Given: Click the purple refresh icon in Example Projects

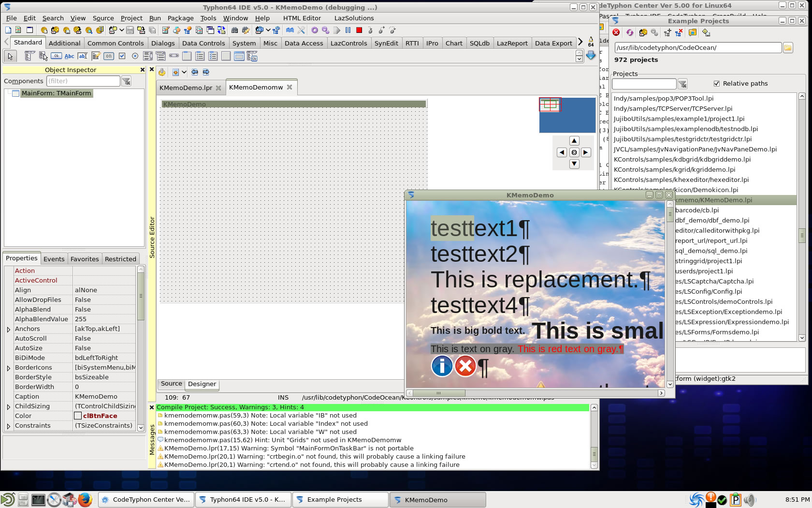Looking at the screenshot, I should point(629,32).
